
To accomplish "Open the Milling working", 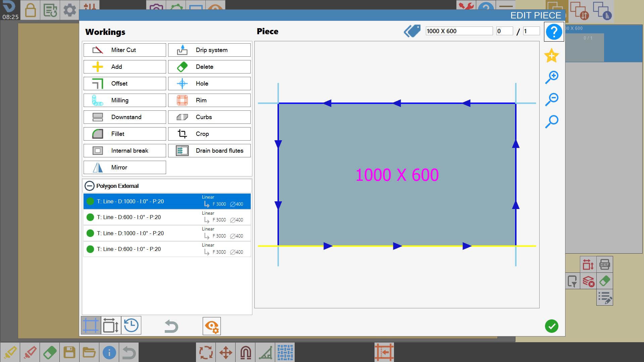I will [125, 100].
